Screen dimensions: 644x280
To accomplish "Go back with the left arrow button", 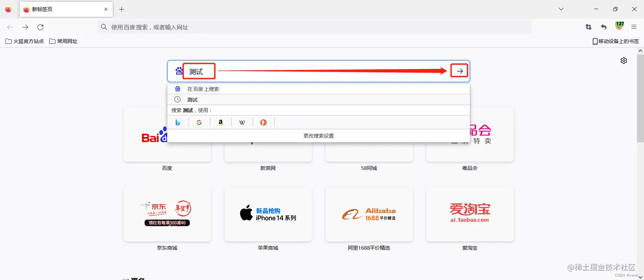I will (x=10, y=27).
